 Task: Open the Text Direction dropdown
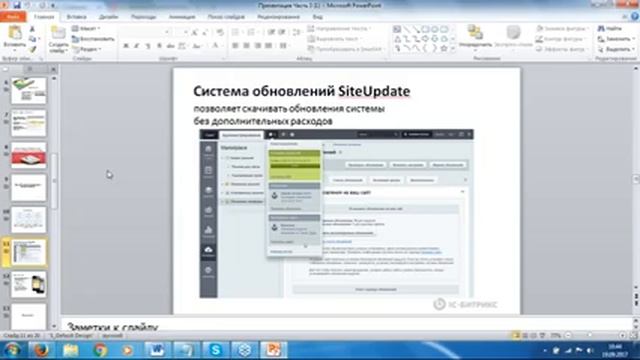coord(339,29)
